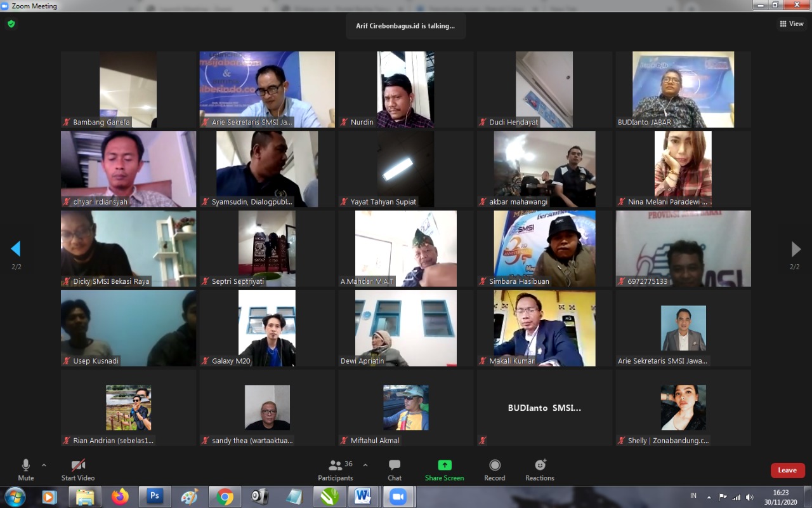Click the 'Arif Cirebonbagus.id is talking' banner
This screenshot has width=812, height=508.
[x=405, y=26]
